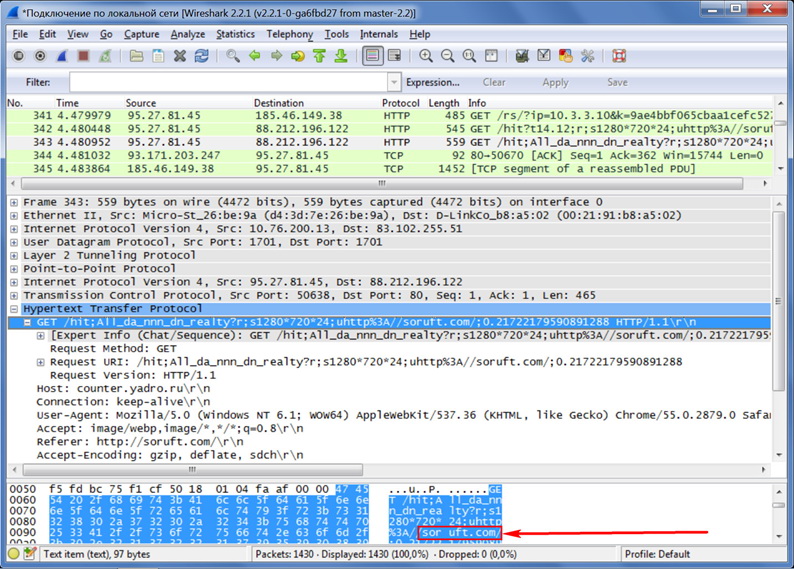Stop the running capture using the red square

(84, 57)
